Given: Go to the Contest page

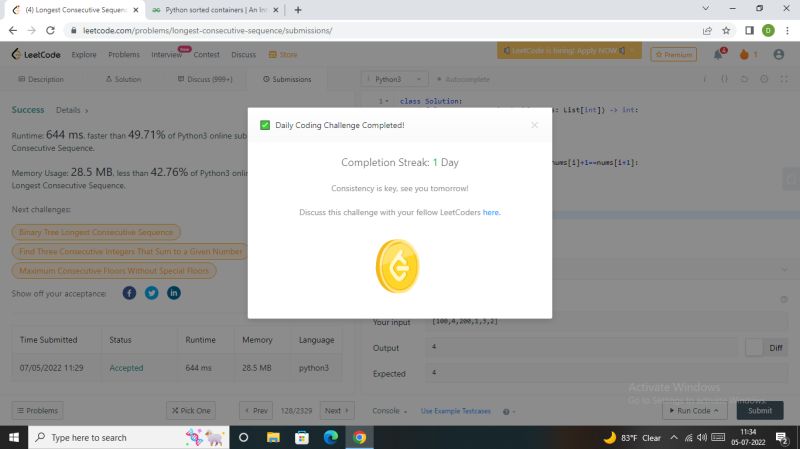Looking at the screenshot, I should tap(206, 55).
